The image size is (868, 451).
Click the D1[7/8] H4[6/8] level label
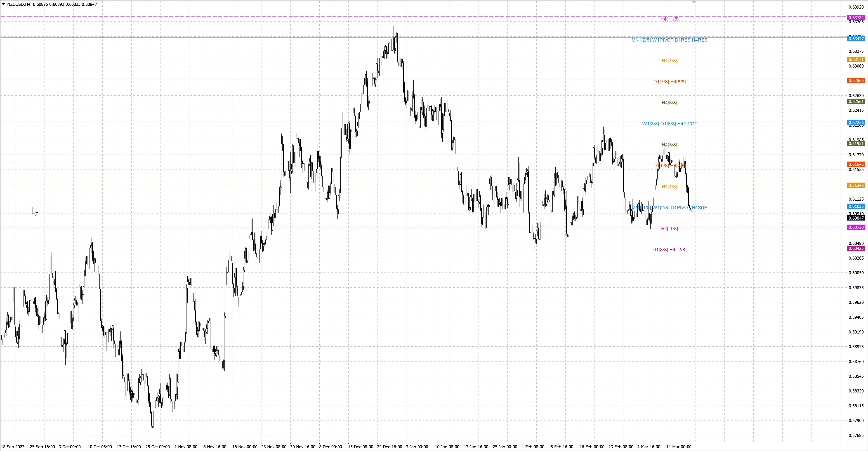[x=669, y=82]
